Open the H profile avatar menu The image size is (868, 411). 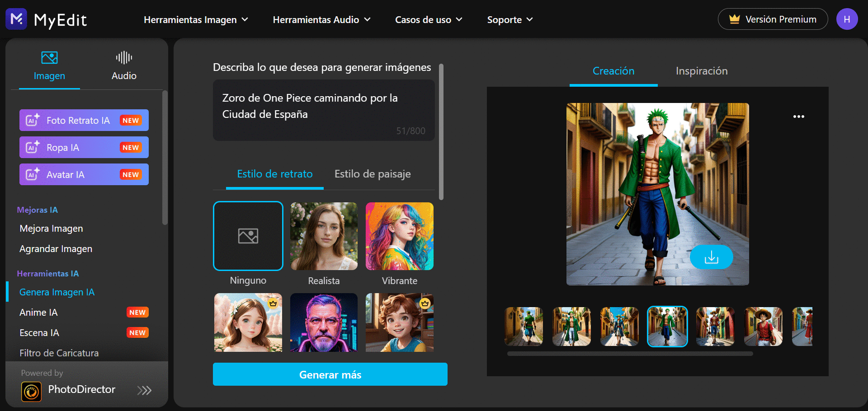coord(847,19)
